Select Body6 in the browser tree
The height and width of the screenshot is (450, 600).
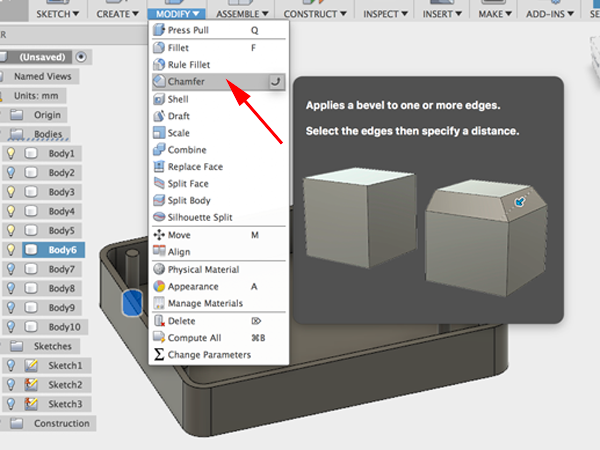pyautogui.click(x=54, y=250)
